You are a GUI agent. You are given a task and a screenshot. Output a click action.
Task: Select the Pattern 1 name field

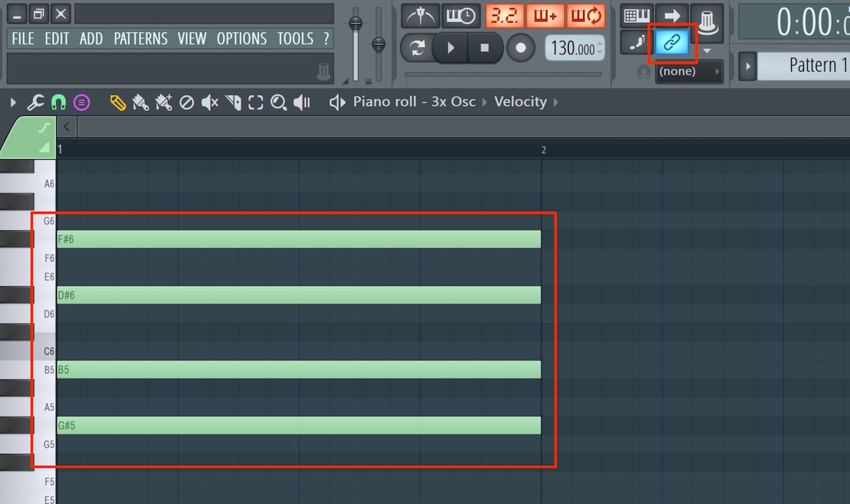click(803, 66)
